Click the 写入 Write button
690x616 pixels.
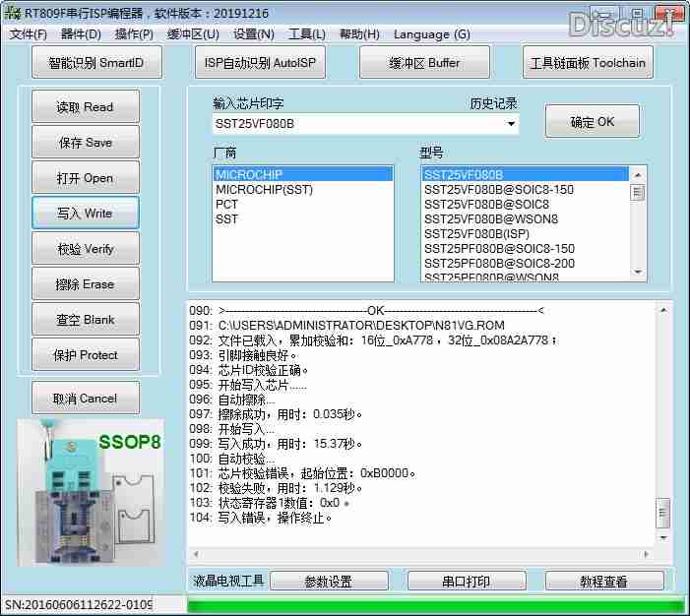click(86, 213)
